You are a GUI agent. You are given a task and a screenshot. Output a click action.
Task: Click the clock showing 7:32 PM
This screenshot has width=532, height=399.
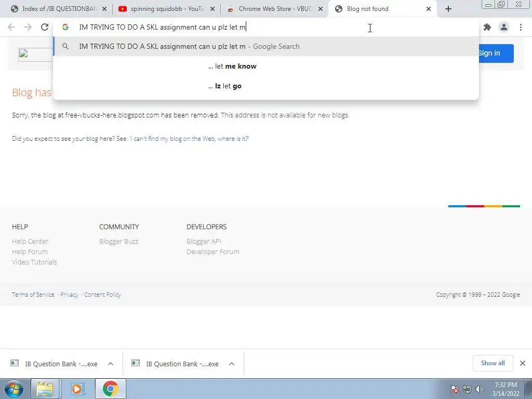point(506,389)
